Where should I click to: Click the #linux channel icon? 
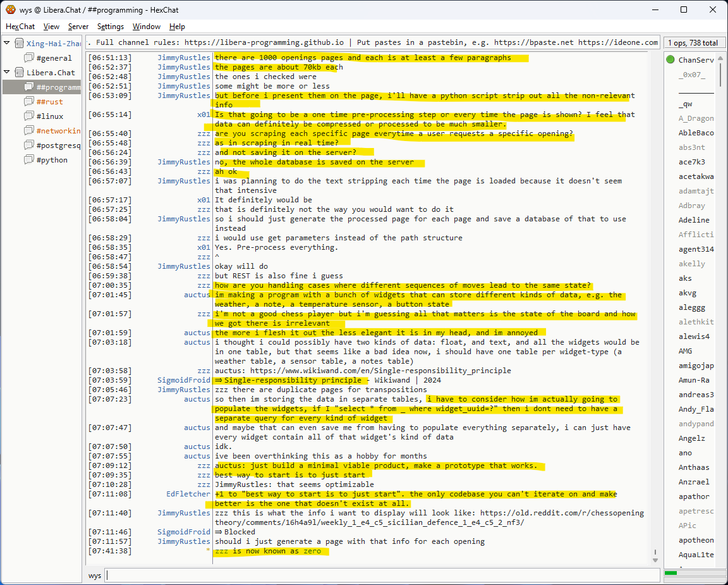point(29,116)
